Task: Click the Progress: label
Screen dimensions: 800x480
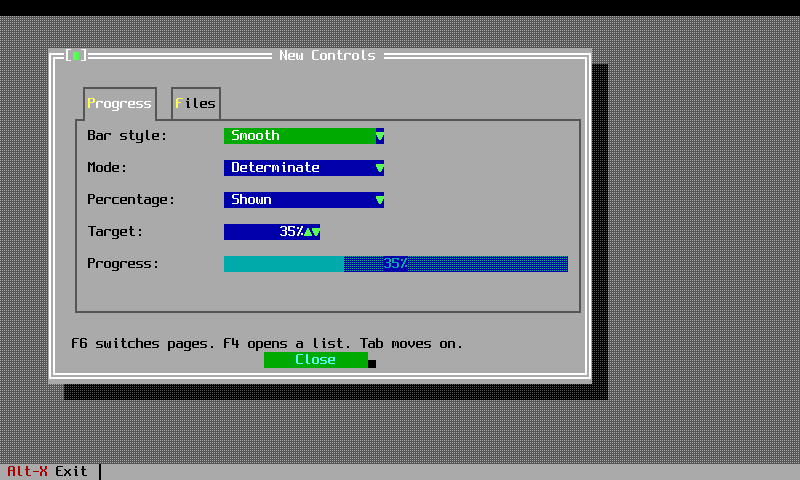Action: pyautogui.click(x=123, y=264)
